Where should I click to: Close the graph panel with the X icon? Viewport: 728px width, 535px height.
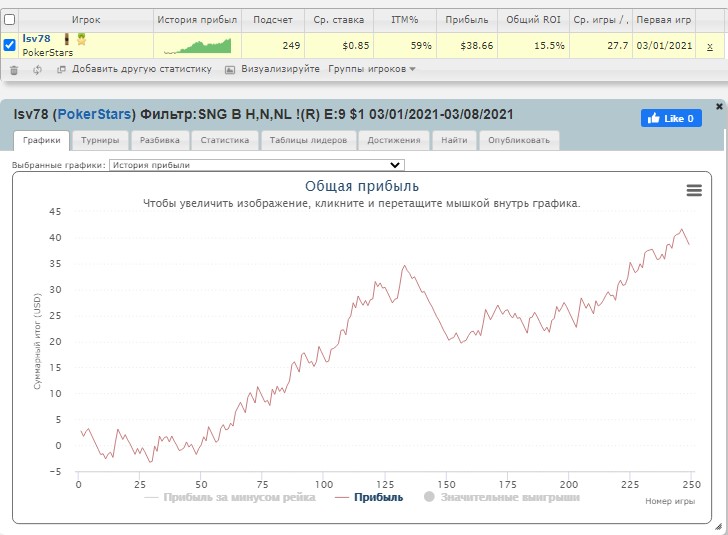pyautogui.click(x=719, y=106)
